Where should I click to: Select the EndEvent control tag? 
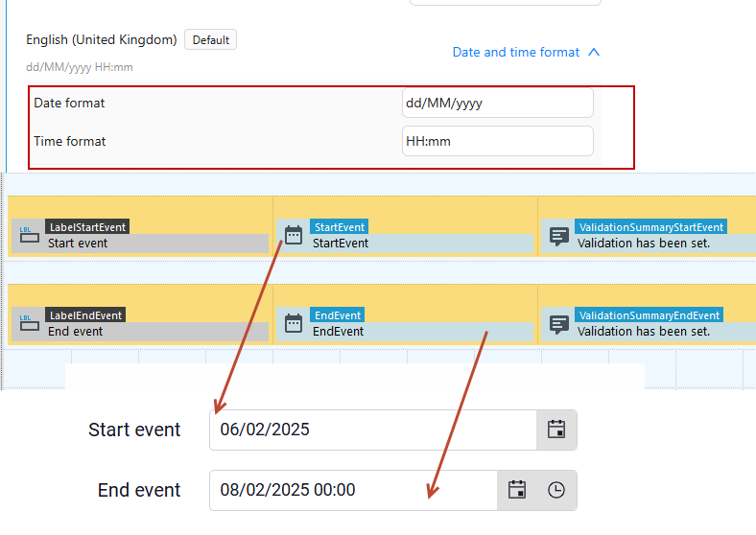point(338,315)
